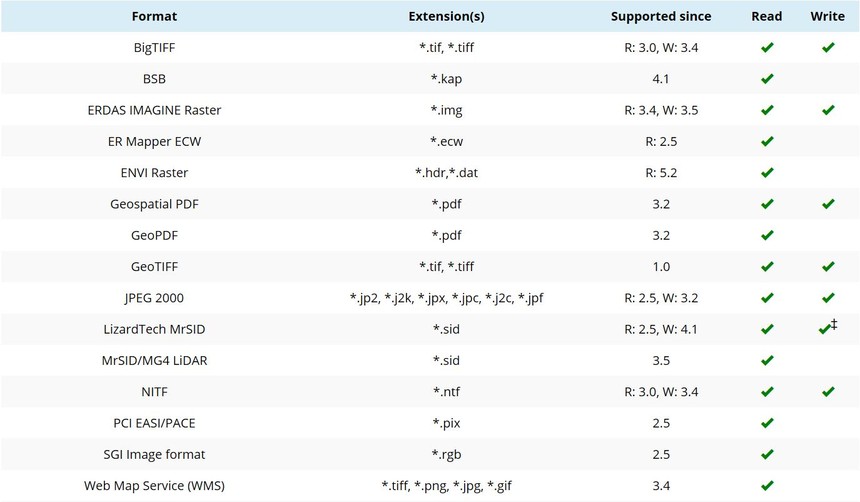Click the ER Mapper ECW format cell

pos(154,141)
